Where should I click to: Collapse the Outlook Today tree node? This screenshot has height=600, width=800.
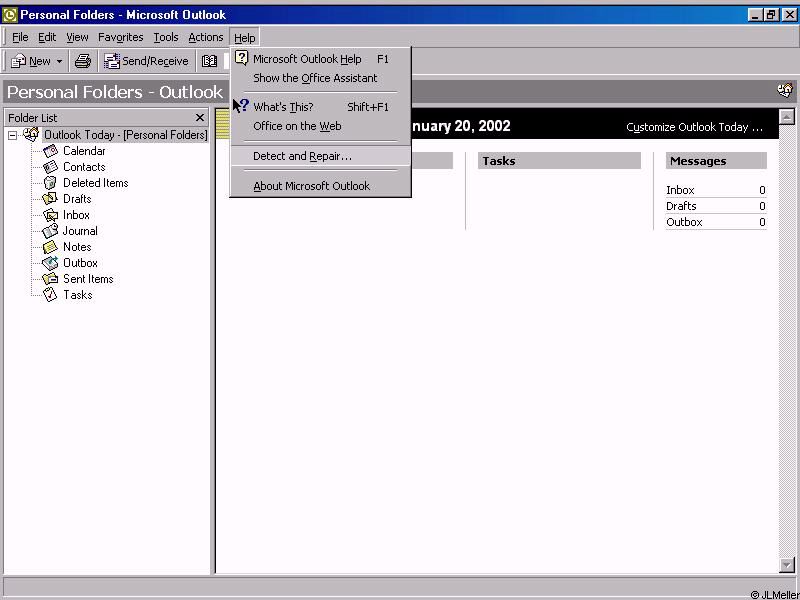(12, 136)
